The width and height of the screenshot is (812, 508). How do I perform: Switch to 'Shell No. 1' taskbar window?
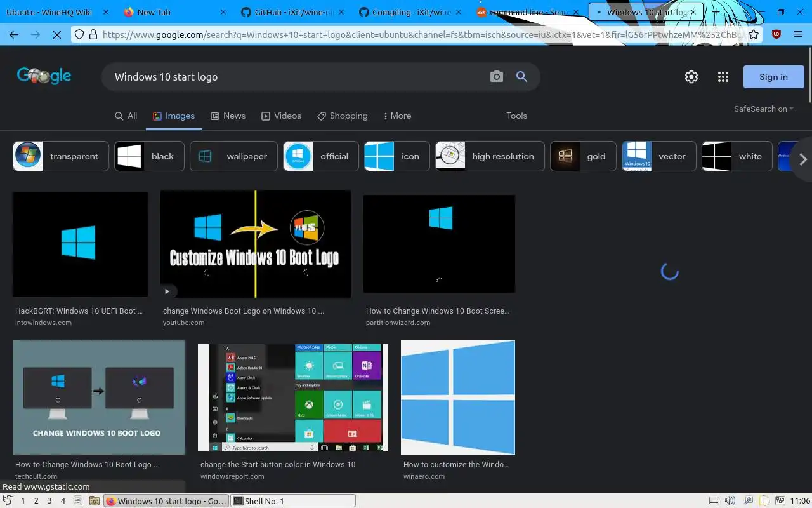pos(292,501)
